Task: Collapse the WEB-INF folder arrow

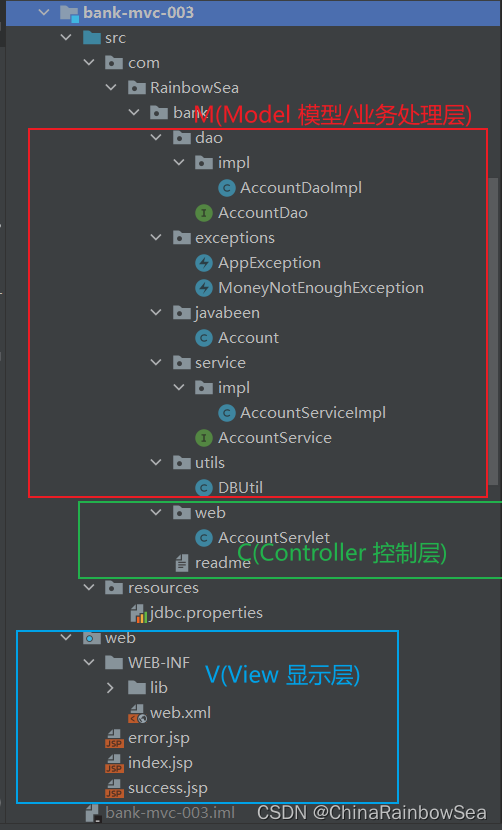Action: 89,662
